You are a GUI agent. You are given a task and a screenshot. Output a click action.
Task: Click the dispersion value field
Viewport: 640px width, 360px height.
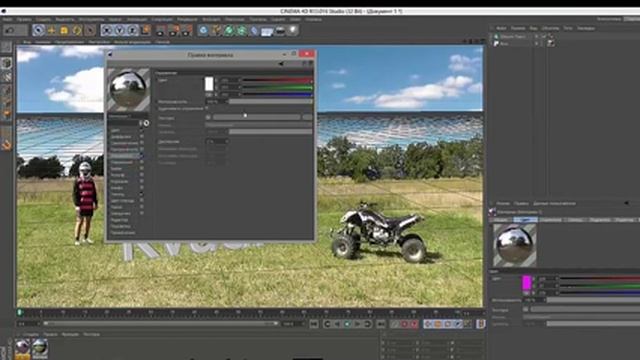(217, 141)
